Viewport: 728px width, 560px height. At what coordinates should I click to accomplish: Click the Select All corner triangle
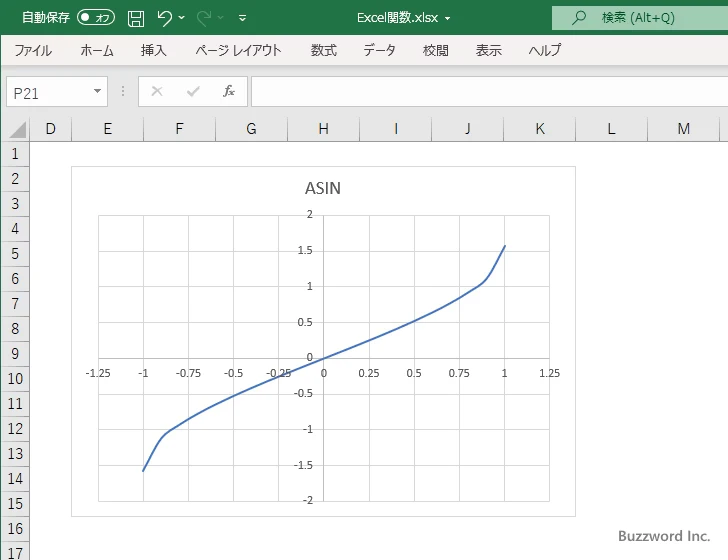tap(17, 130)
